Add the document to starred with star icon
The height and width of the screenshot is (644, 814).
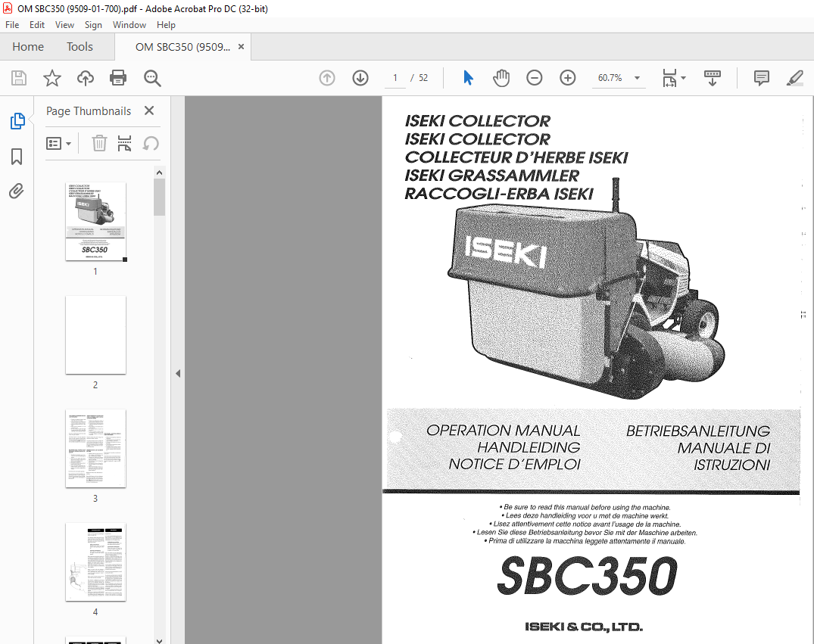click(x=52, y=78)
